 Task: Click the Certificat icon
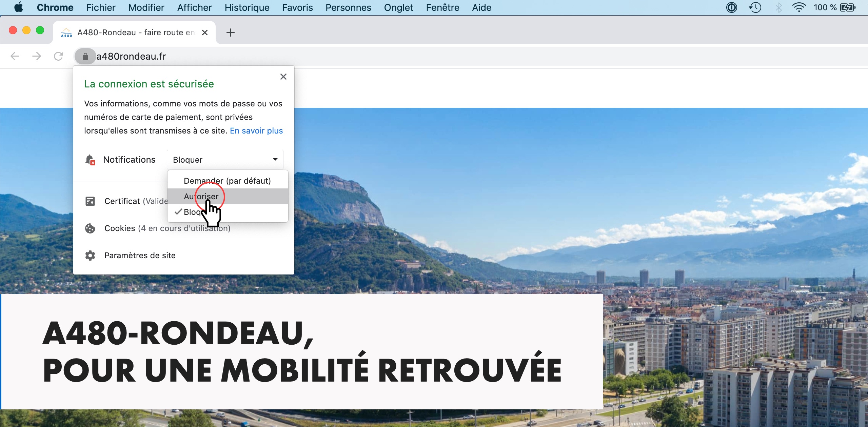90,201
